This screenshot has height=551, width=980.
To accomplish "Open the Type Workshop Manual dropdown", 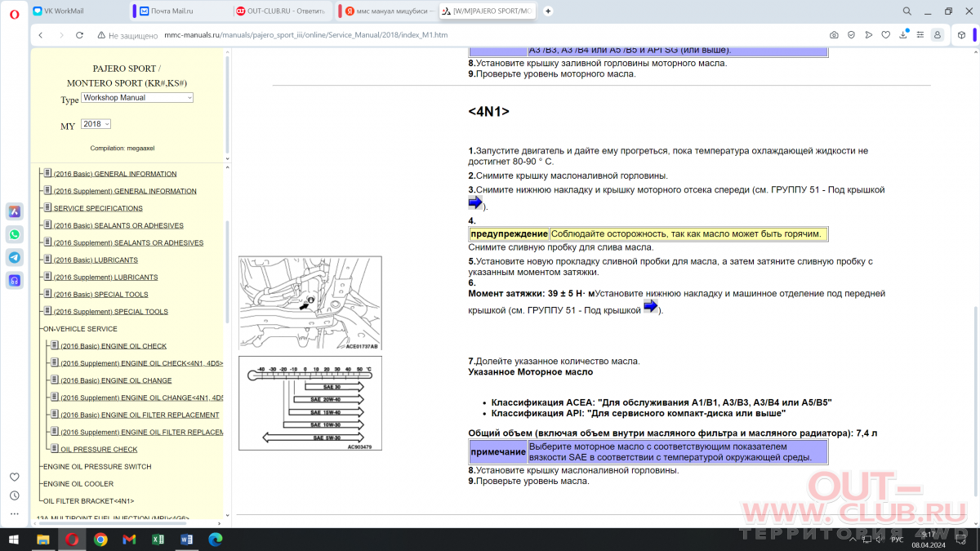I will tap(137, 97).
